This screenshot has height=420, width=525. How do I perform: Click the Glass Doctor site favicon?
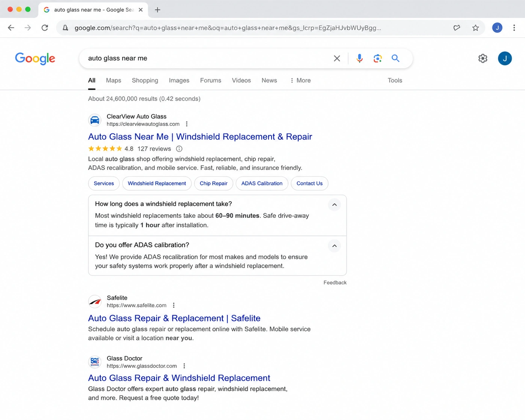click(x=95, y=362)
